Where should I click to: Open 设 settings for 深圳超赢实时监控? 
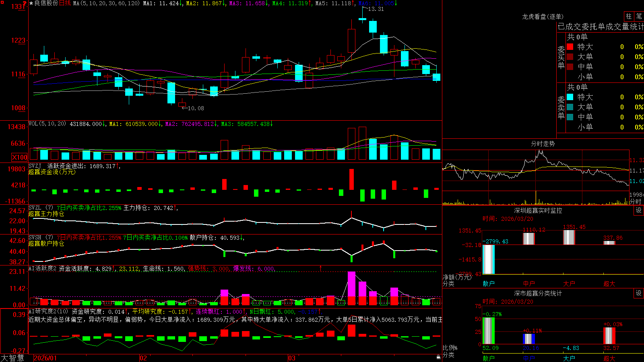[x=639, y=210]
